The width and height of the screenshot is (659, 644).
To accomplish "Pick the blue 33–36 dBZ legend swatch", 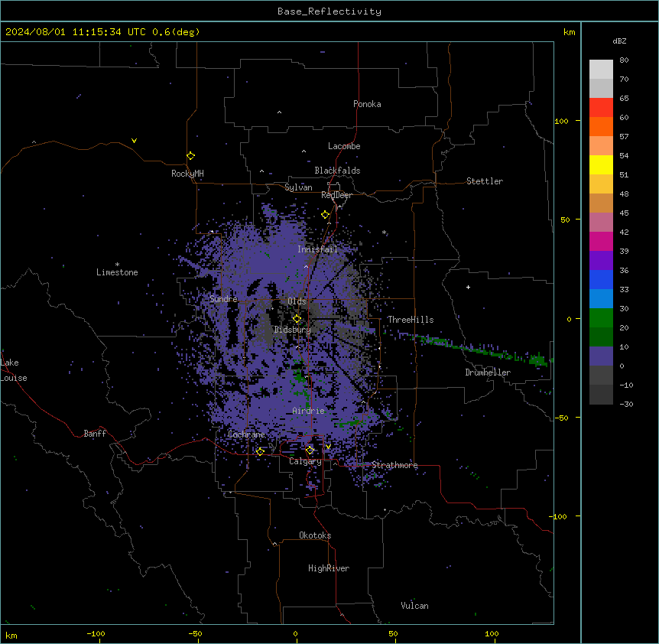I will [x=601, y=279].
